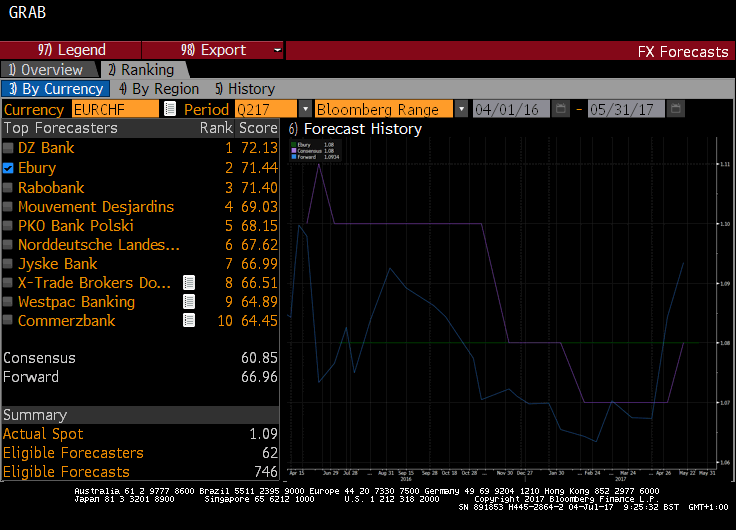Image resolution: width=736 pixels, height=530 pixels.
Task: Open the currency list icon beside EURCHF
Action: click(170, 109)
